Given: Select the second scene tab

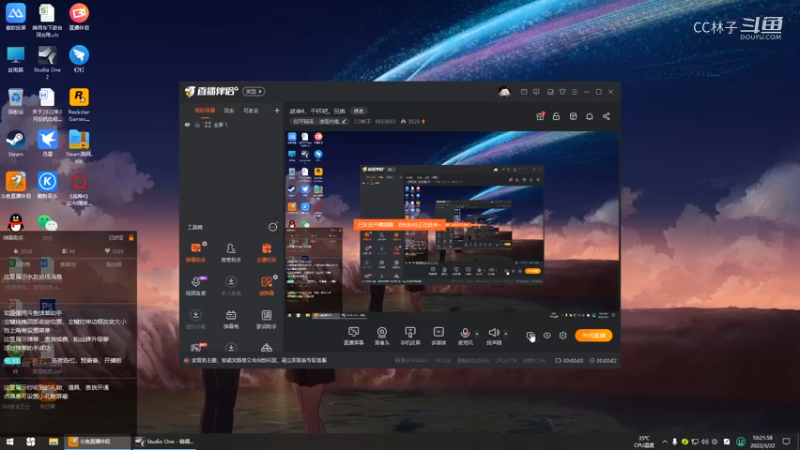Looking at the screenshot, I should tap(229, 111).
